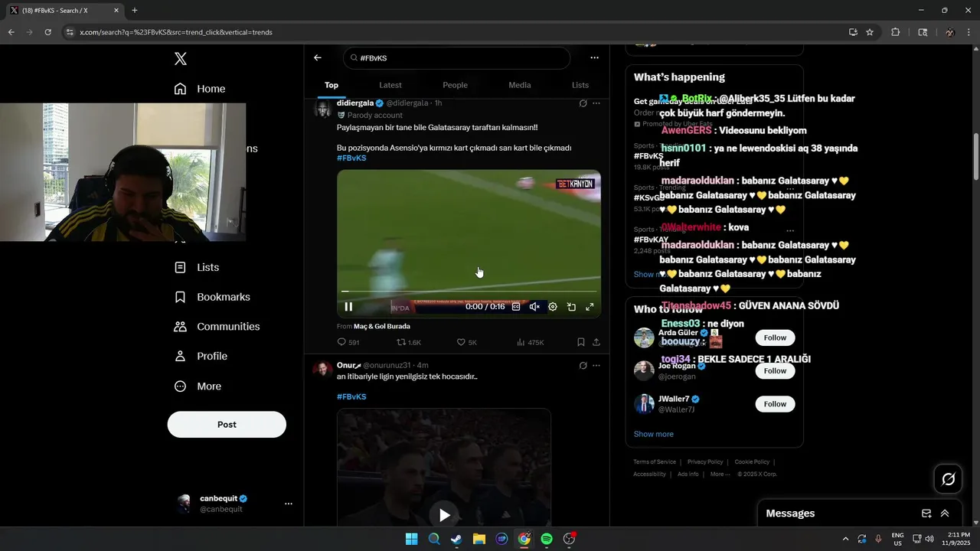This screenshot has width=980, height=551.
Task: Select the Top tab
Action: [x=332, y=85]
